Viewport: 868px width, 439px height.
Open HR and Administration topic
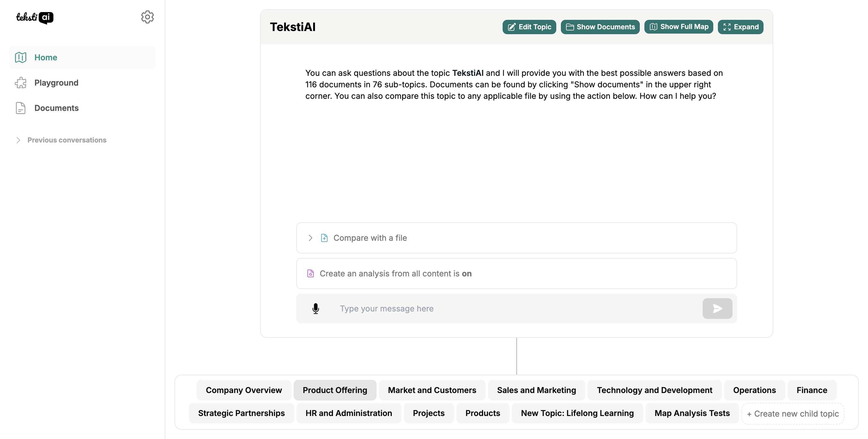point(349,413)
